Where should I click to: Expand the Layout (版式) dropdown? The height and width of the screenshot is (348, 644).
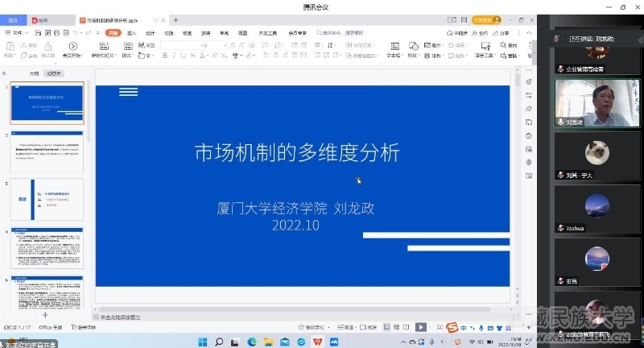[128, 56]
